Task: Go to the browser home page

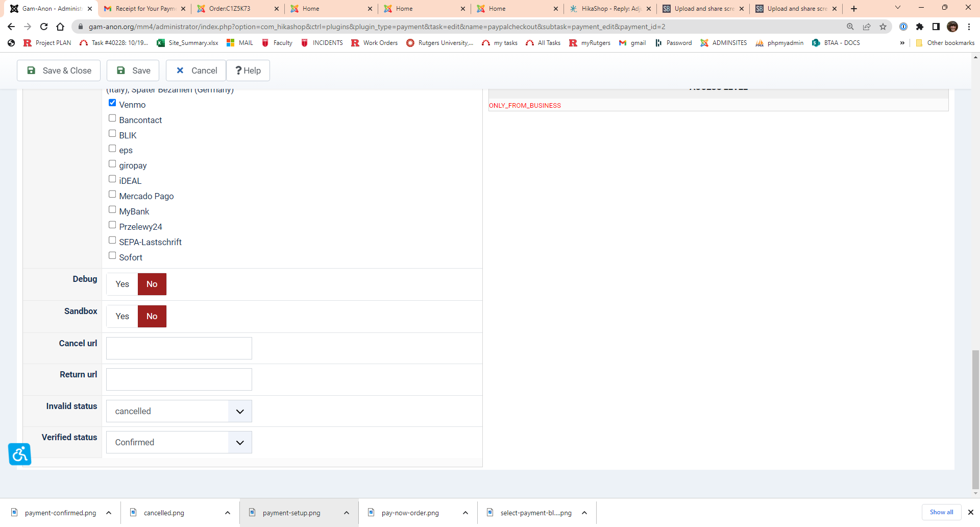Action: (60, 27)
